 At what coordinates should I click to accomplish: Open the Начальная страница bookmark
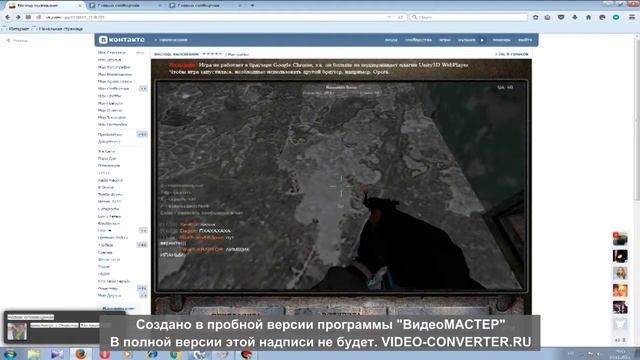(58, 29)
